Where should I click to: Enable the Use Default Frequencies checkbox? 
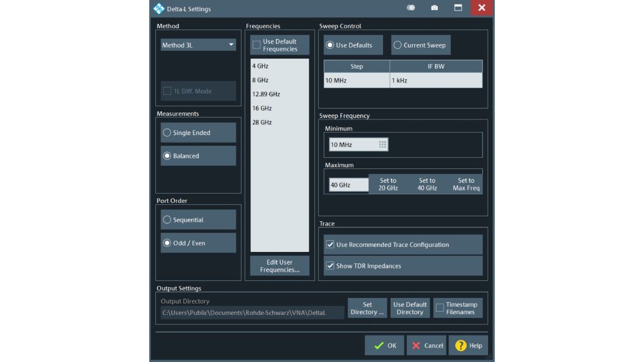coord(257,45)
